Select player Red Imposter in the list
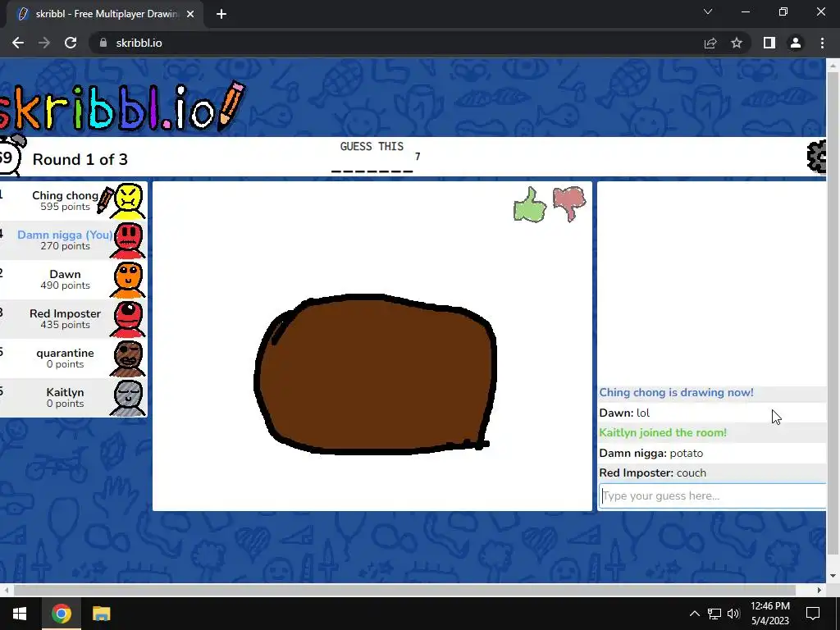840x630 pixels. [73, 319]
